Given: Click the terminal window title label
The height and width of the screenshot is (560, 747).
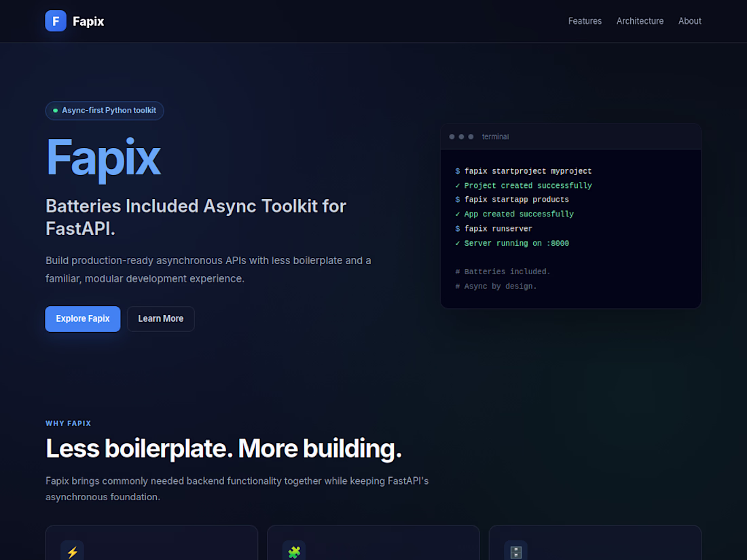Looking at the screenshot, I should click(x=495, y=136).
